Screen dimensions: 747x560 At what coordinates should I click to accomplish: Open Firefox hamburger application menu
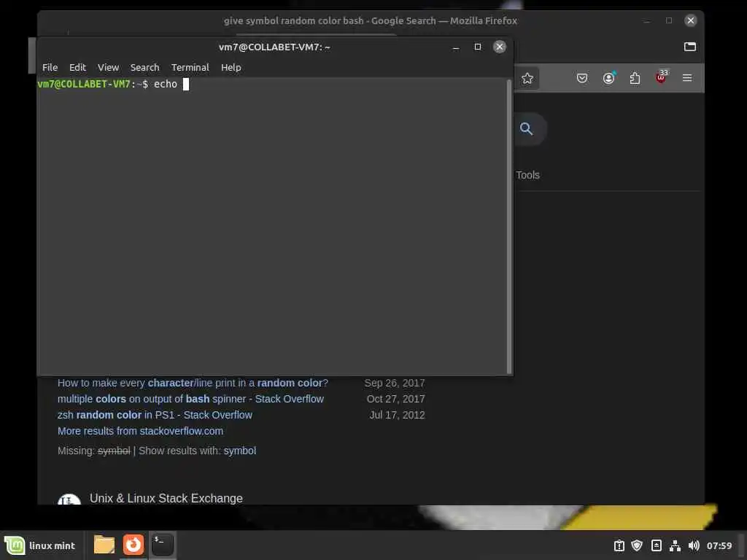[x=687, y=77]
